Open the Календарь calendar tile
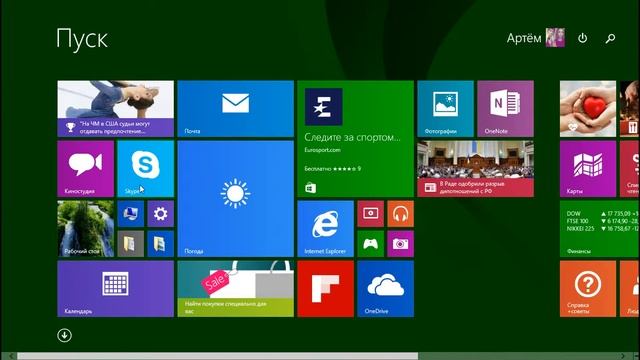The height and width of the screenshot is (360, 640). 116,289
